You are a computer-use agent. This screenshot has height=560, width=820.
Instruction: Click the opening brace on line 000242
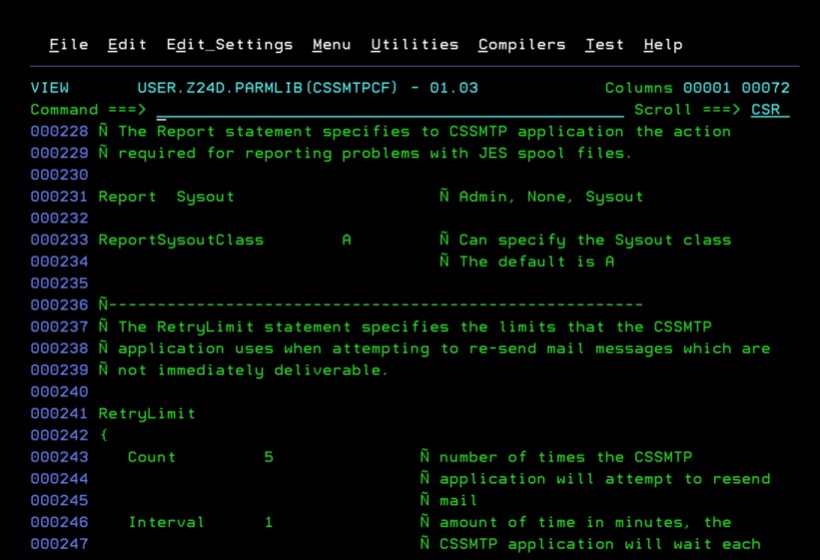(104, 436)
